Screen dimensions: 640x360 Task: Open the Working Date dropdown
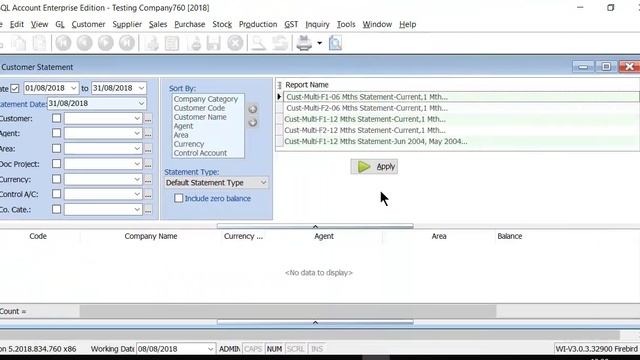(210, 349)
